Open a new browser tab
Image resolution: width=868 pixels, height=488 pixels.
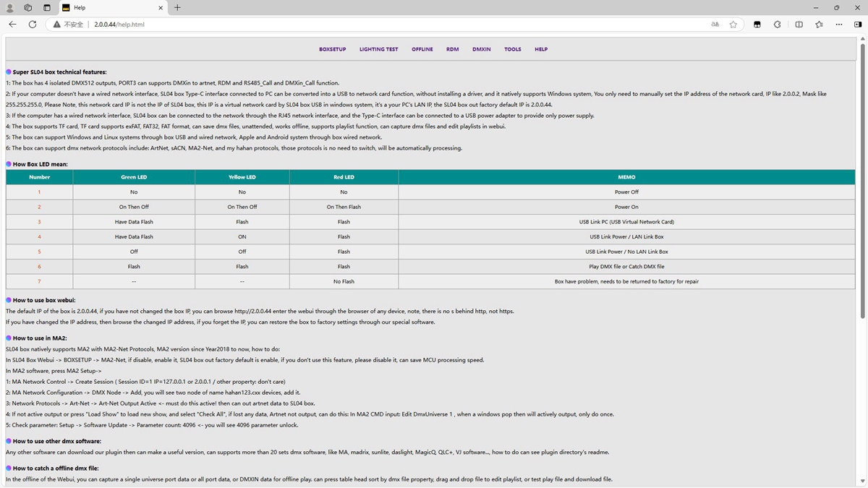coord(177,7)
